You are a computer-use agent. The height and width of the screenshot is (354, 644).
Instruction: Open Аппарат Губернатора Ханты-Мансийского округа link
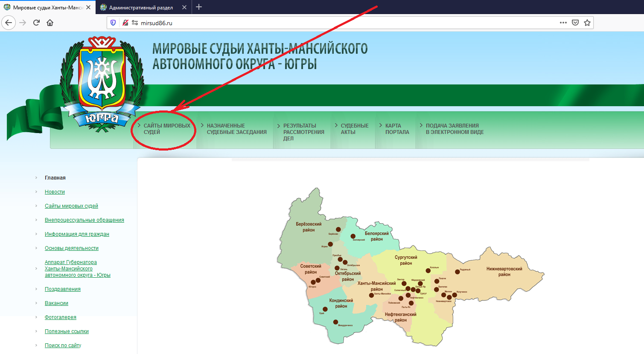tap(78, 269)
